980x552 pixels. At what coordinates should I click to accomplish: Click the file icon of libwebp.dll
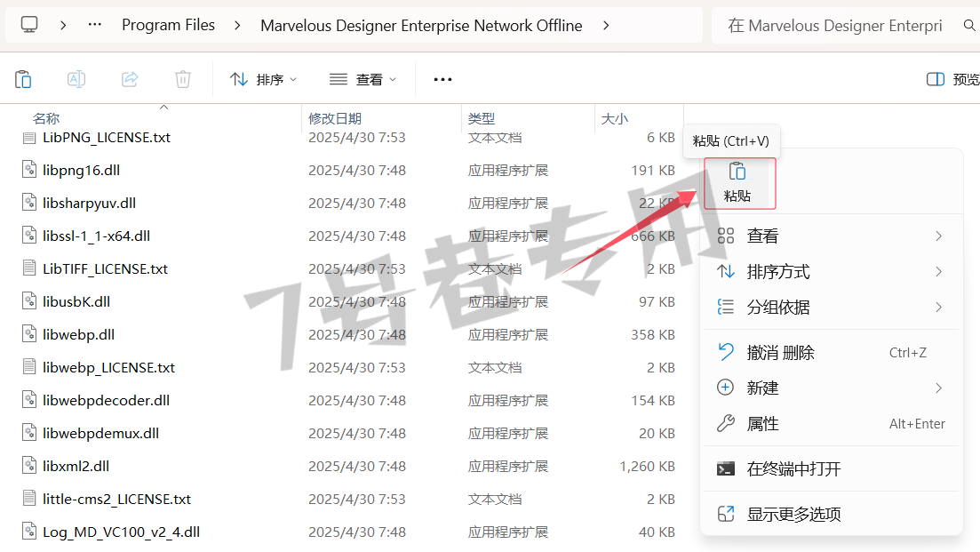28,334
